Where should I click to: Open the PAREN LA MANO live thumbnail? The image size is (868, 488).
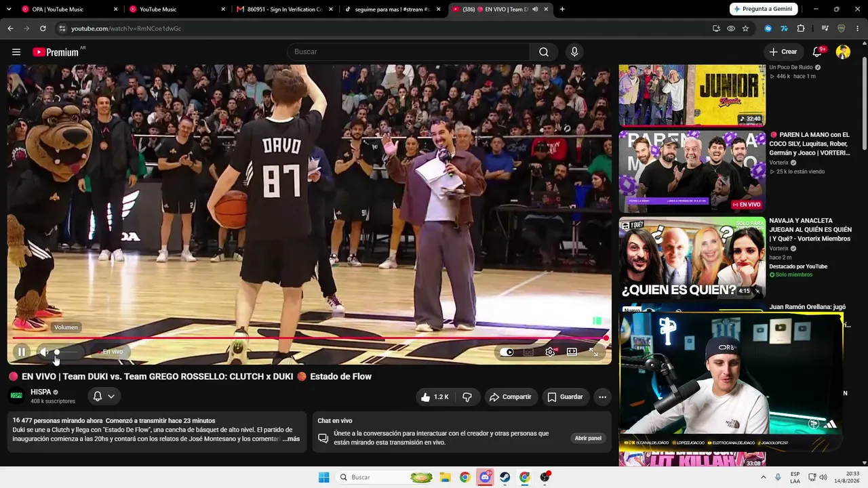pyautogui.click(x=692, y=172)
